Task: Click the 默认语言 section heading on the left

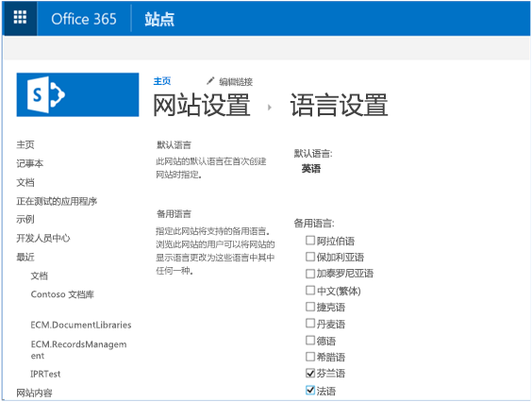Action: coord(174,145)
